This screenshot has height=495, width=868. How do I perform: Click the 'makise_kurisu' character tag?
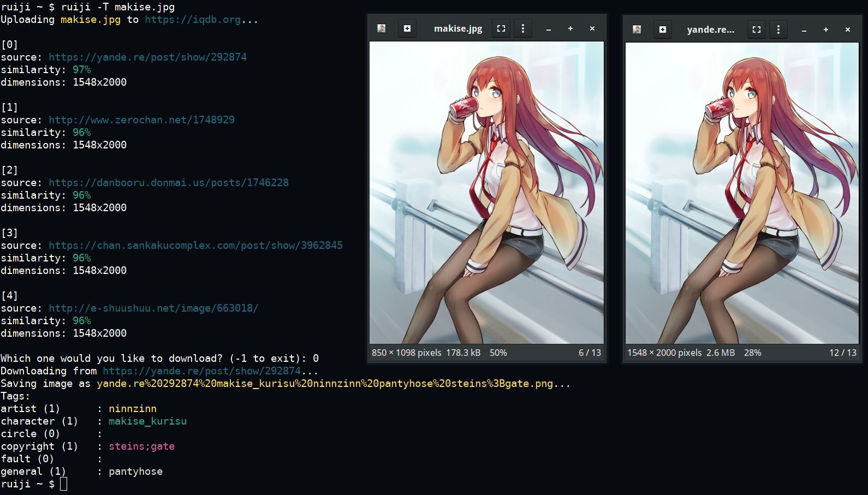tap(147, 421)
